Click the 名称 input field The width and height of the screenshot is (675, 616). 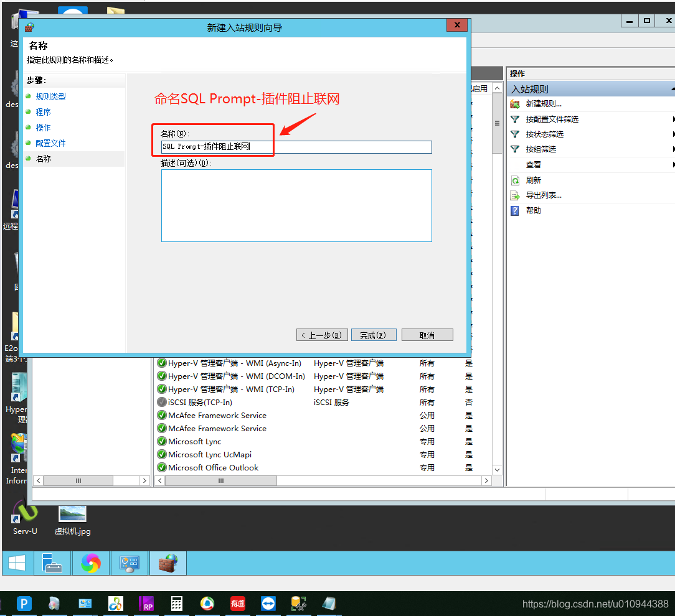pos(296,147)
